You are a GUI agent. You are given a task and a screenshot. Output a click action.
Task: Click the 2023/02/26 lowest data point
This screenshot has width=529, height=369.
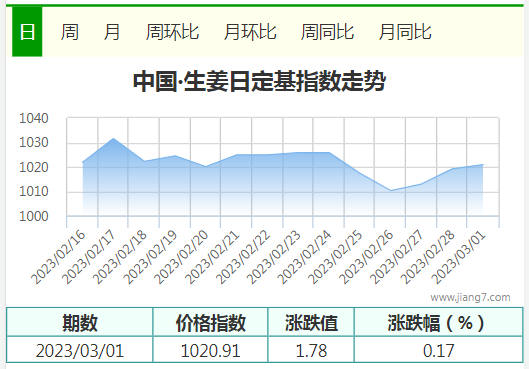(391, 191)
